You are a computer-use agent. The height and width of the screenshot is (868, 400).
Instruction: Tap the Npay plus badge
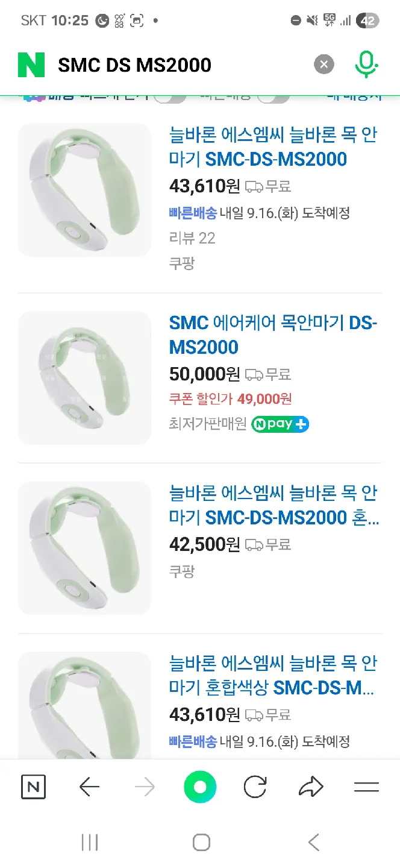click(280, 424)
